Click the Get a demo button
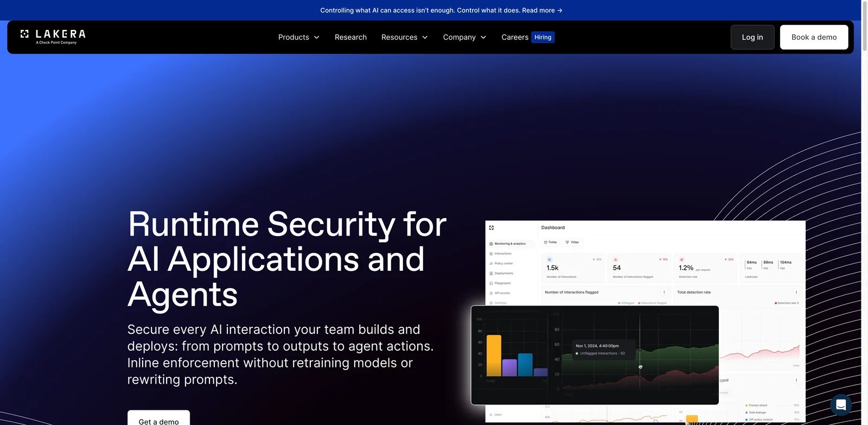Viewport: 868px width, 425px height. pos(158,418)
